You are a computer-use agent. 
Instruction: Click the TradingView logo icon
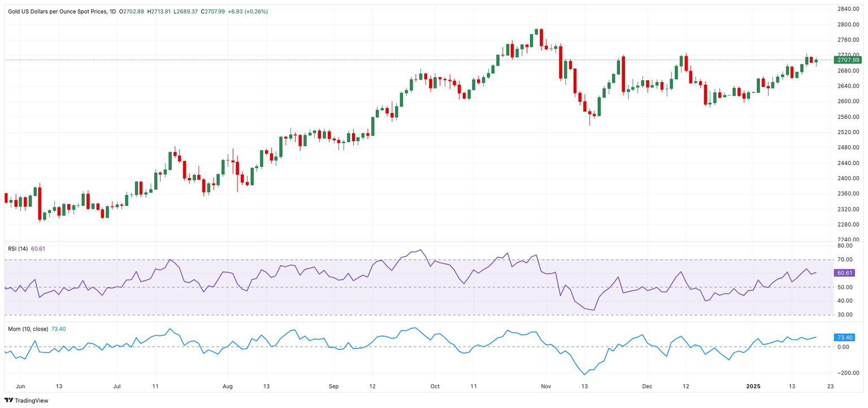pyautogui.click(x=8, y=401)
